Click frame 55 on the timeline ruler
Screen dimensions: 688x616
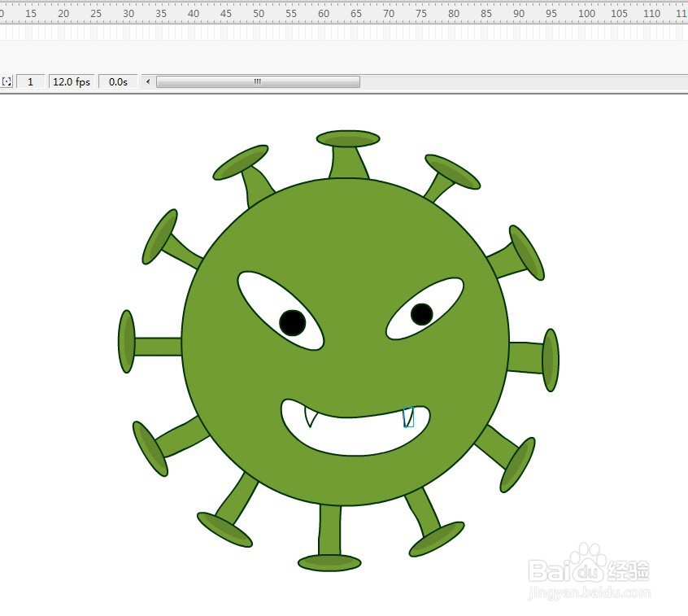tap(291, 14)
